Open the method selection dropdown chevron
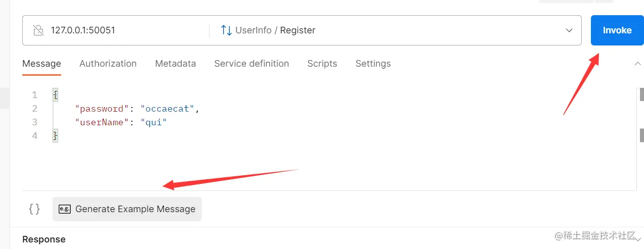644x249 pixels. point(569,30)
